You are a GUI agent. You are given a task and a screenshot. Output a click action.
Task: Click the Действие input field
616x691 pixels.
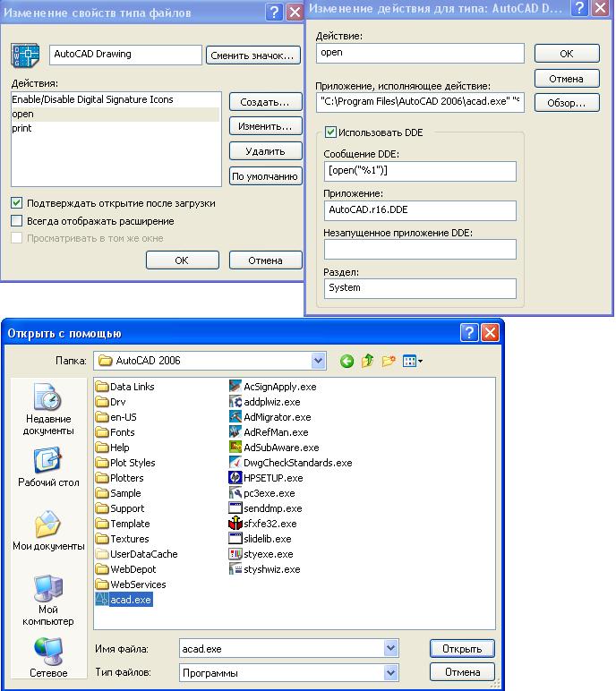420,53
